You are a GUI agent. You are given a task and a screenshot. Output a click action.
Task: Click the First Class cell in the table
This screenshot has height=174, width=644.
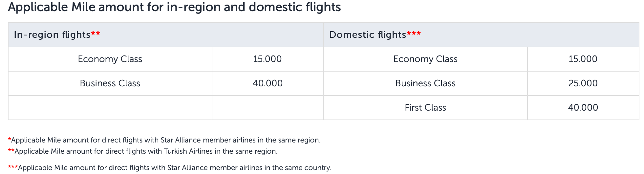(x=425, y=108)
